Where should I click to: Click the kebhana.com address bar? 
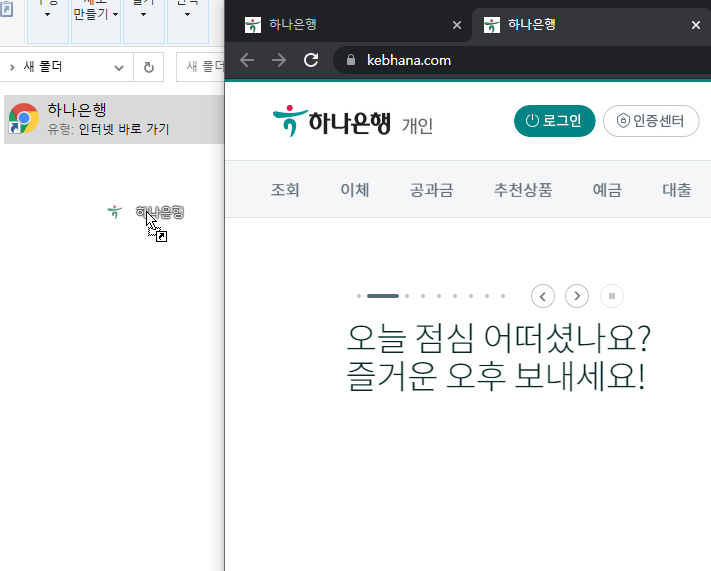pyautogui.click(x=522, y=60)
